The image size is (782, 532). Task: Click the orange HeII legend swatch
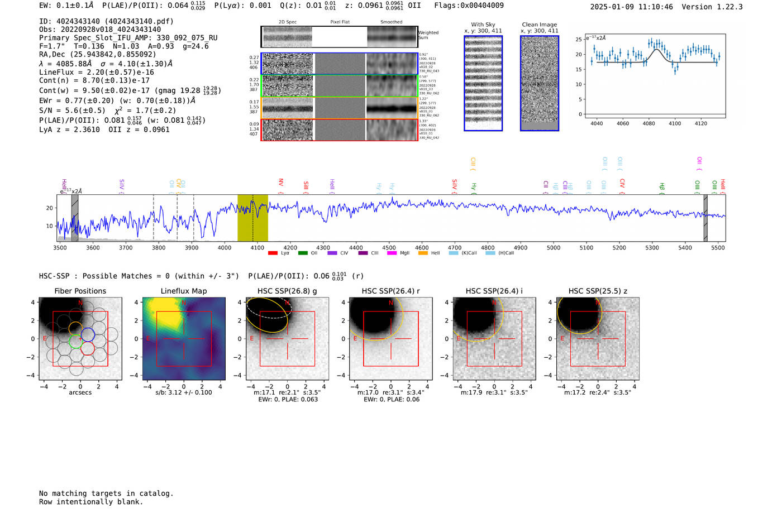(423, 253)
